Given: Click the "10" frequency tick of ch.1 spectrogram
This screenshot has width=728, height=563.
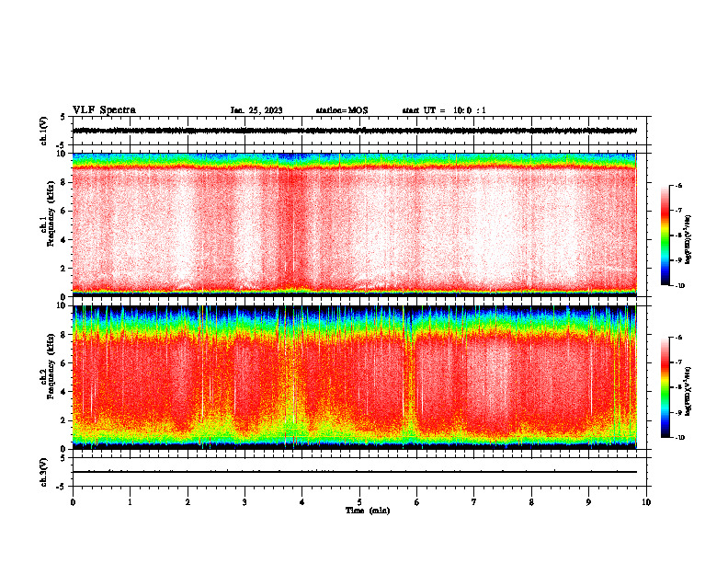Looking at the screenshot, I should [x=62, y=154].
